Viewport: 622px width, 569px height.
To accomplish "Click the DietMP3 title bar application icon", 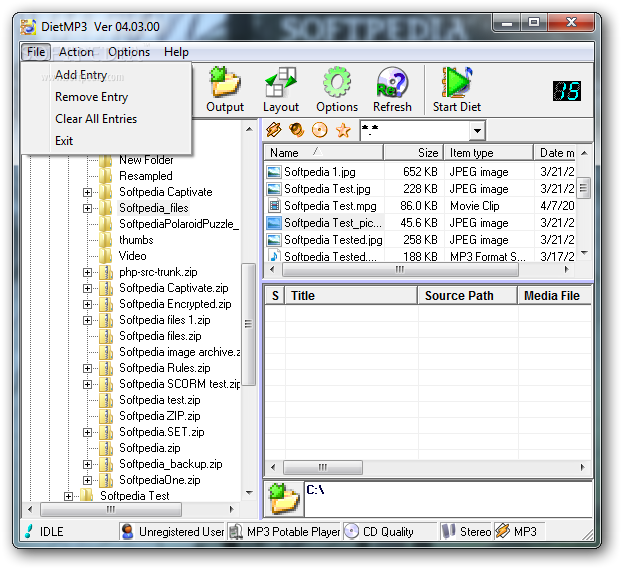I will pyautogui.click(x=28, y=27).
